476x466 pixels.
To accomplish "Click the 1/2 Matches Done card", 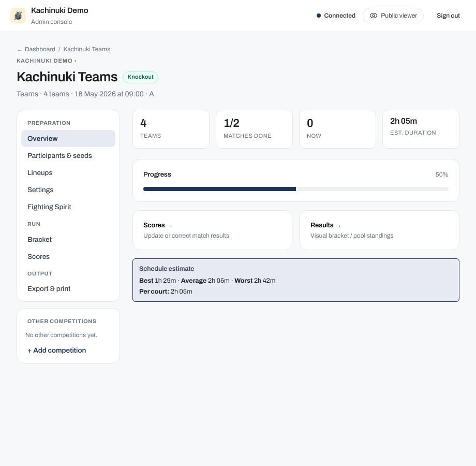I will 254,129.
